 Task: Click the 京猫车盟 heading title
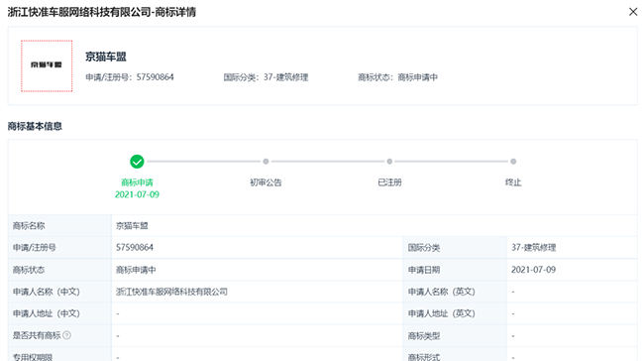point(106,57)
